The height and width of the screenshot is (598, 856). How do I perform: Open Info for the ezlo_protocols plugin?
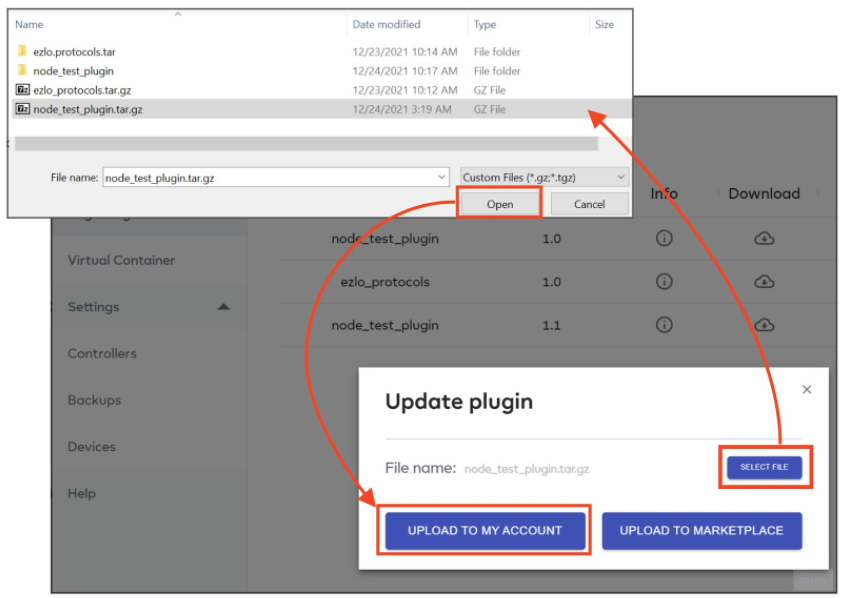click(664, 281)
